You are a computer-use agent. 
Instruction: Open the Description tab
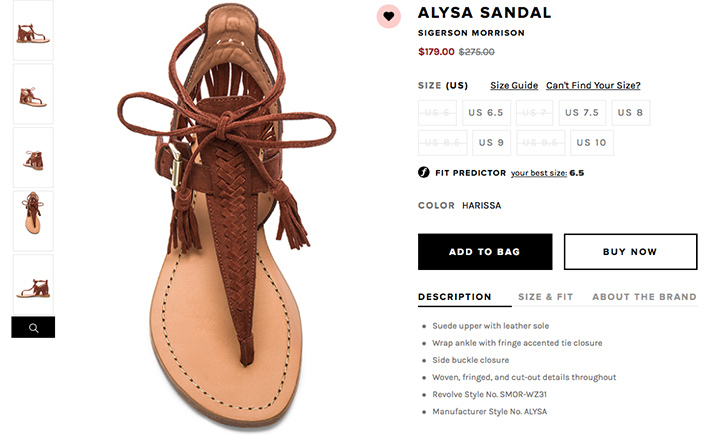(455, 297)
